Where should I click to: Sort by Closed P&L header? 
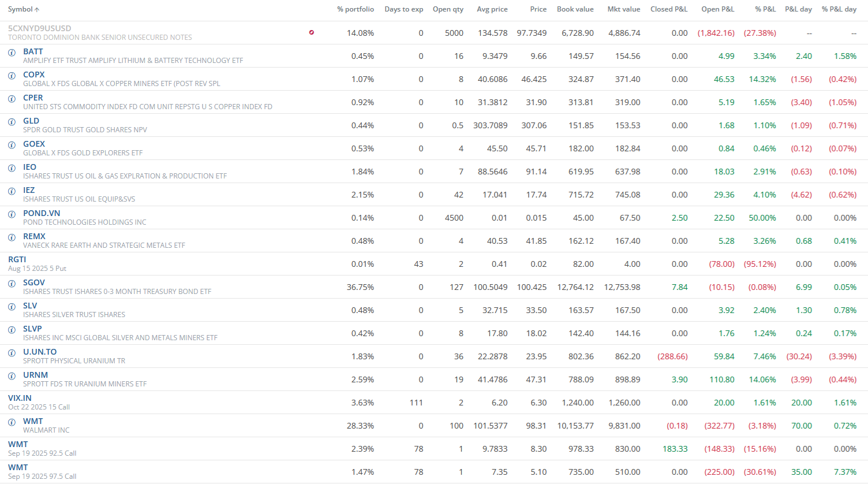(669, 9)
